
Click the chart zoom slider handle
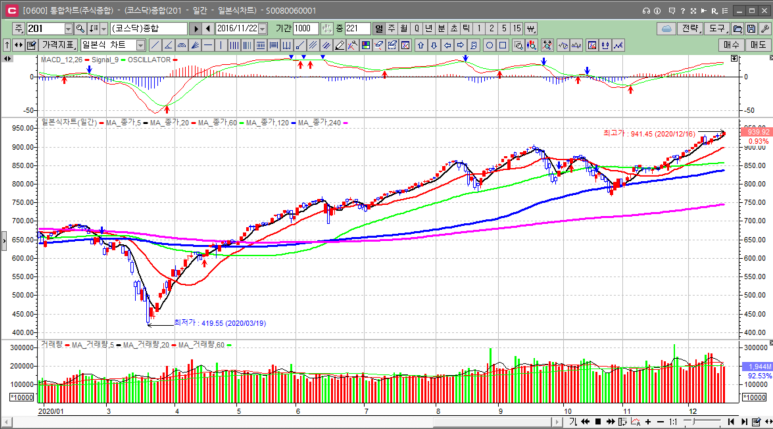click(694, 422)
